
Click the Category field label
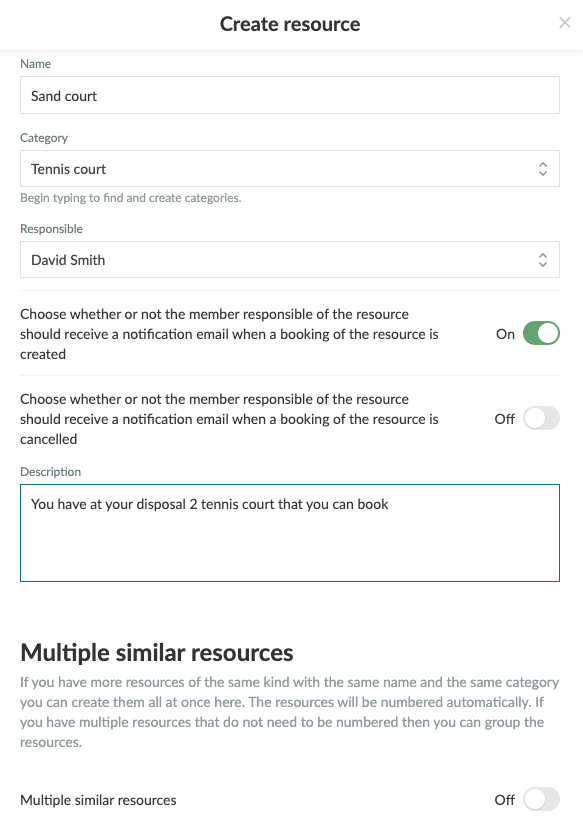44,138
